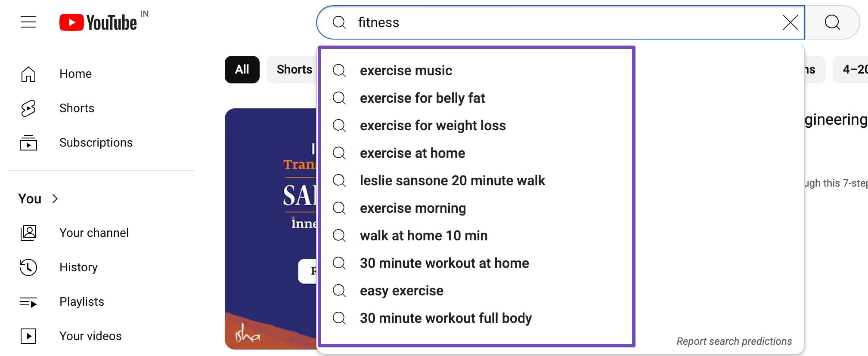868x356 pixels.
Task: Select the suggestion "30 minute workout full body"
Action: coord(446,318)
